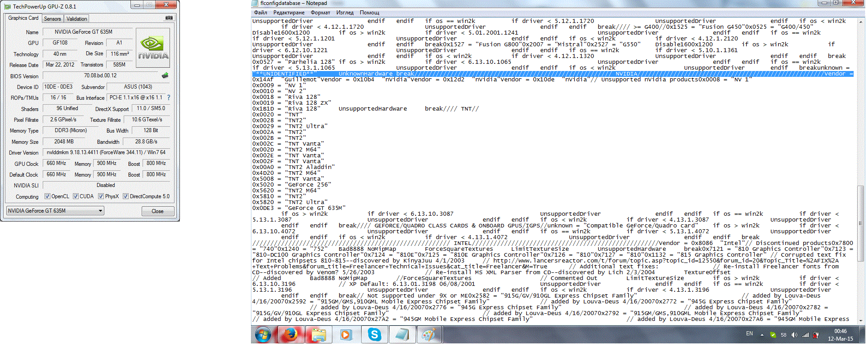Click the Transistors field 585M
The width and height of the screenshot is (868, 347).
tap(119, 65)
